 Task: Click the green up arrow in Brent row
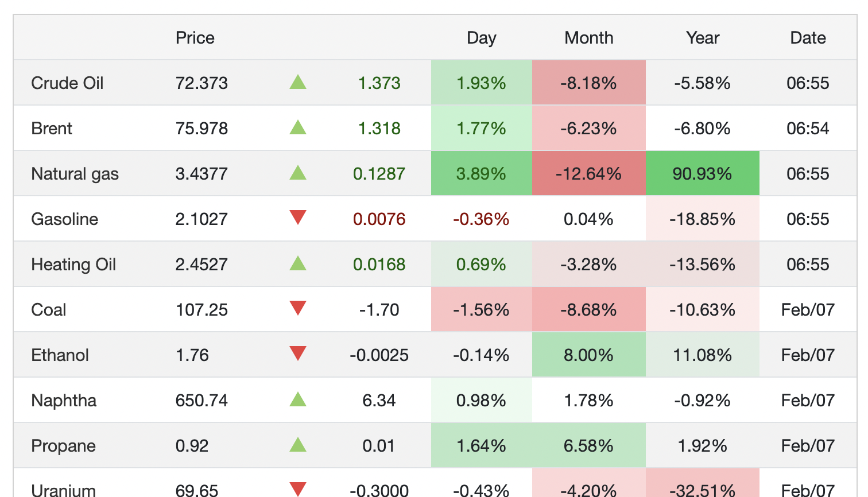pos(298,127)
